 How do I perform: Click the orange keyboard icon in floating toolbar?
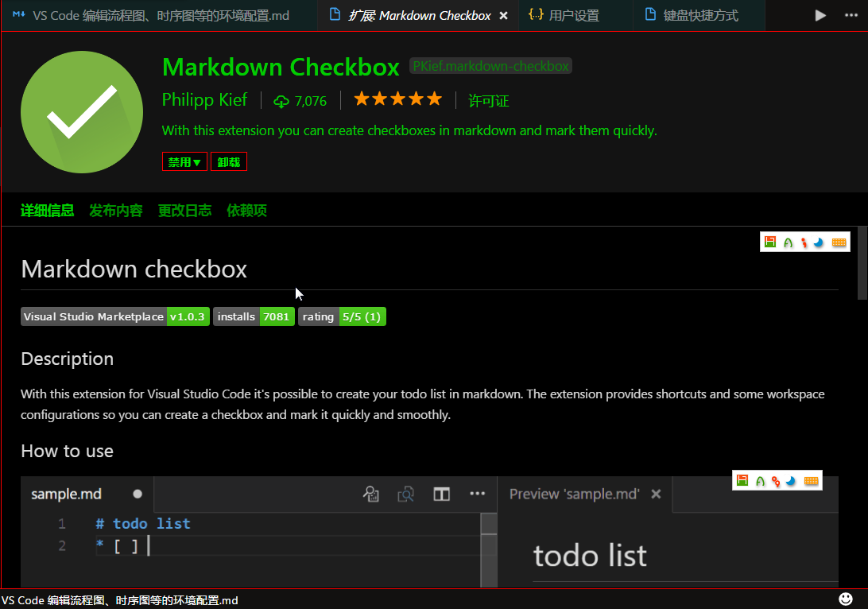coord(839,241)
